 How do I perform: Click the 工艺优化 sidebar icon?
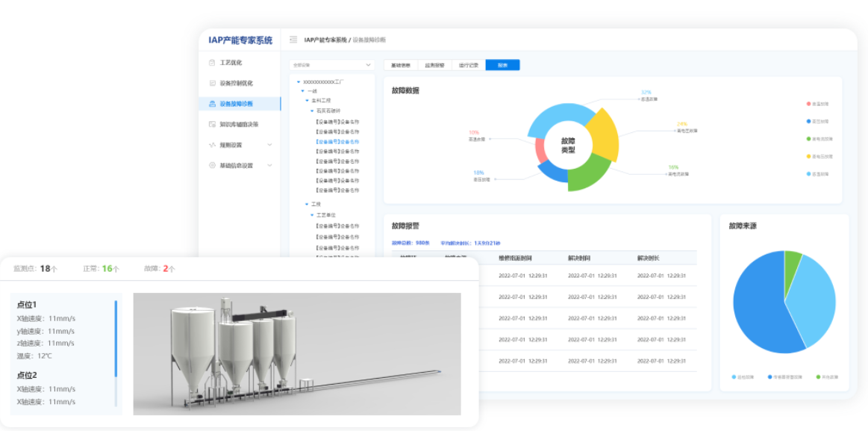(x=213, y=63)
